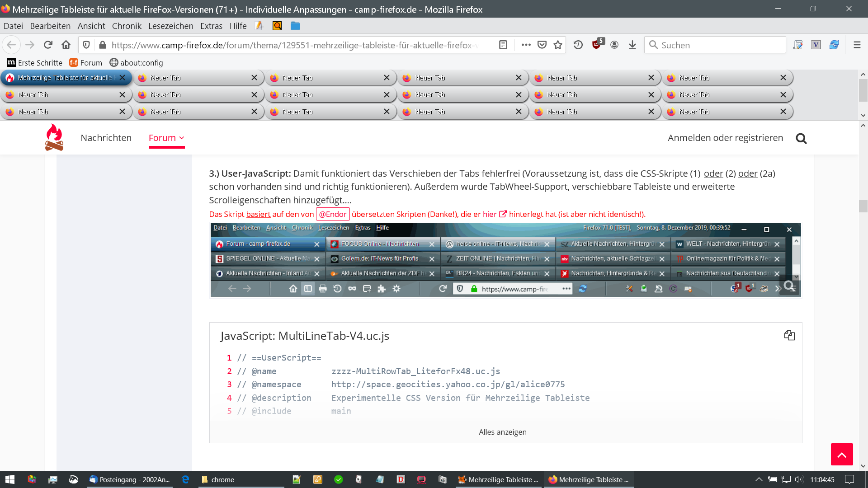Bookmark this page with star icon
Viewport: 868px width, 488px height.
coord(558,45)
